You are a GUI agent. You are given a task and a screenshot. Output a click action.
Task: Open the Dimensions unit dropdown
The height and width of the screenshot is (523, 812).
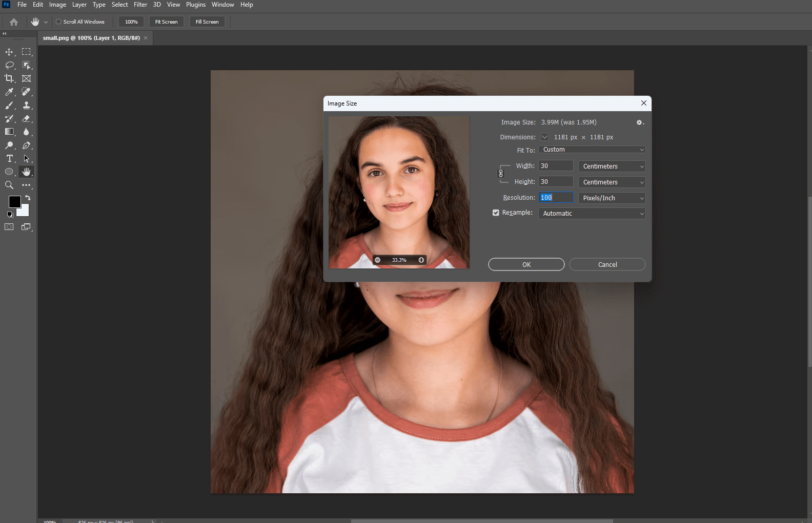pos(545,137)
